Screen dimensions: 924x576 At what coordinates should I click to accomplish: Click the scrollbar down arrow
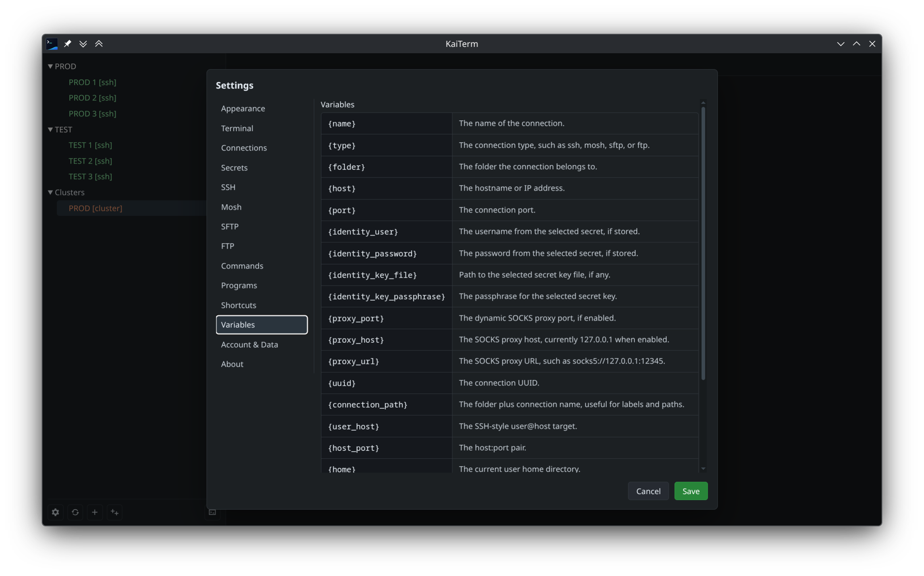click(703, 469)
